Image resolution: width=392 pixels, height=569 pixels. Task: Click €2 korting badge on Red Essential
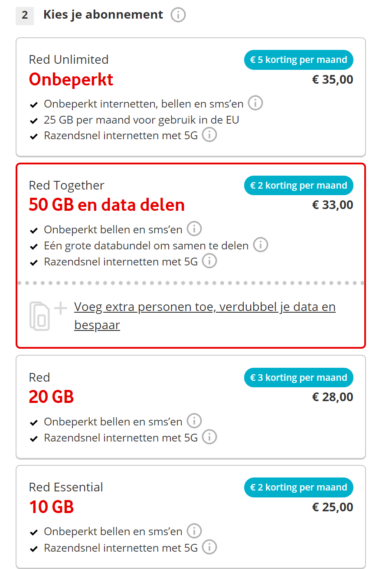coord(298,487)
